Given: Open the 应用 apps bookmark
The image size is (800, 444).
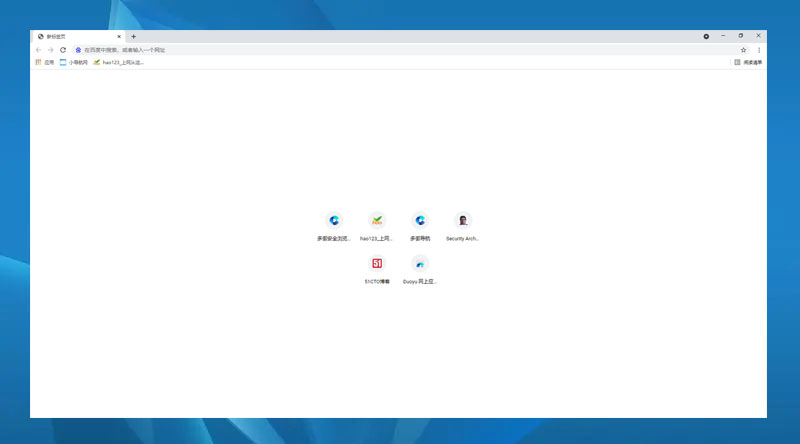Looking at the screenshot, I should (45, 62).
